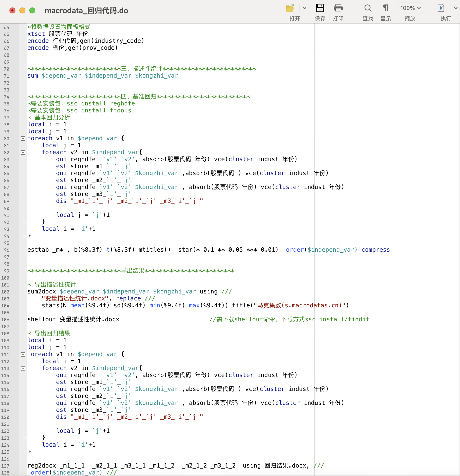Click the yellow minimize window button
This screenshot has width=460, height=476.
22,10
